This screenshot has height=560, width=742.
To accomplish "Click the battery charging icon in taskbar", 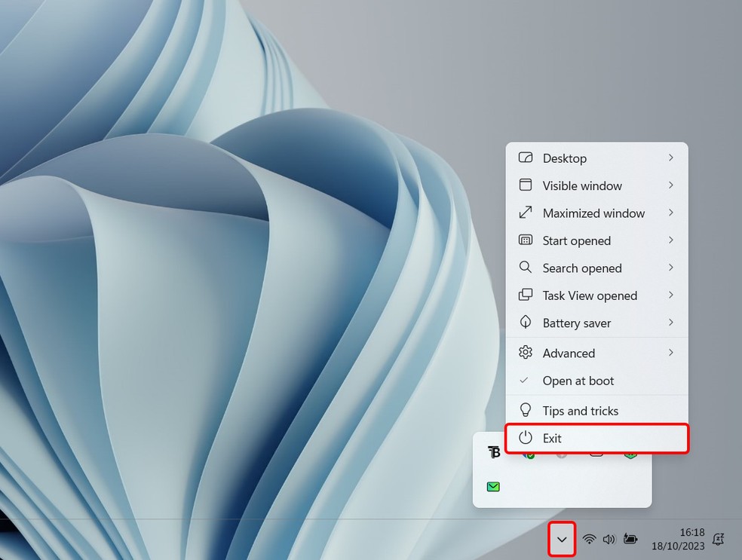I will 630,539.
